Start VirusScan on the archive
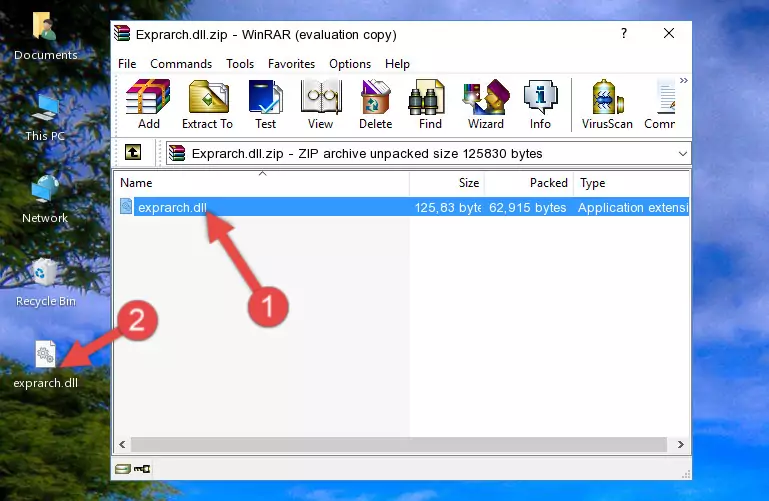 [607, 104]
